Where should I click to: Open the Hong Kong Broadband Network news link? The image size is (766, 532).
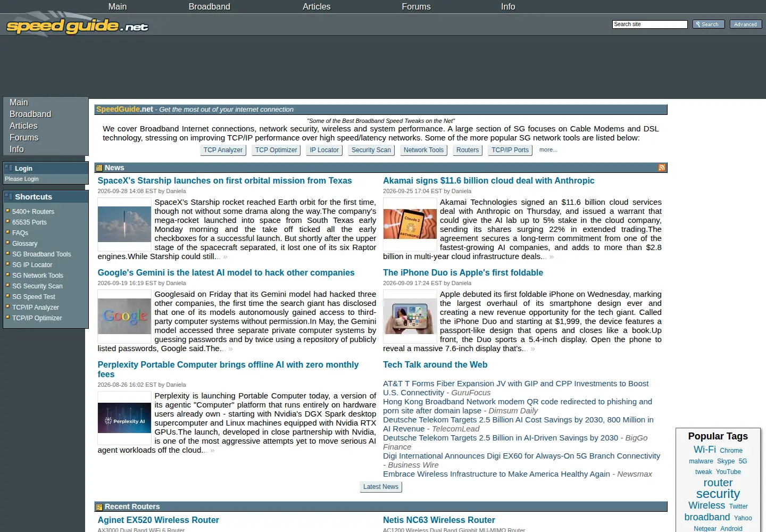pyautogui.click(x=518, y=406)
